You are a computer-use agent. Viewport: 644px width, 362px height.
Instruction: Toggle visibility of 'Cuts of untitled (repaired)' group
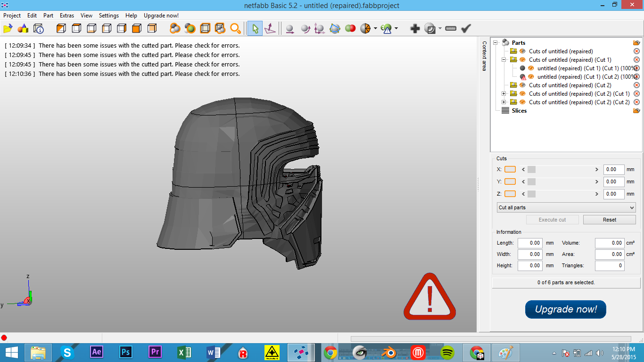pos(522,51)
